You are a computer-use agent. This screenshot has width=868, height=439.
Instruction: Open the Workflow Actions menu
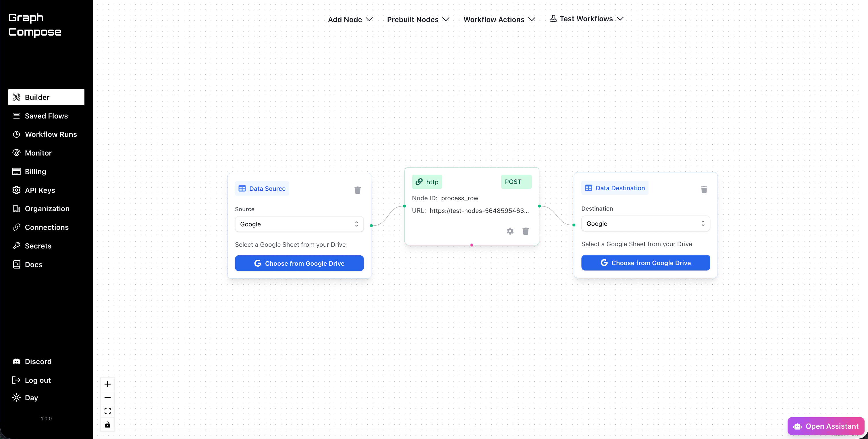499,19
